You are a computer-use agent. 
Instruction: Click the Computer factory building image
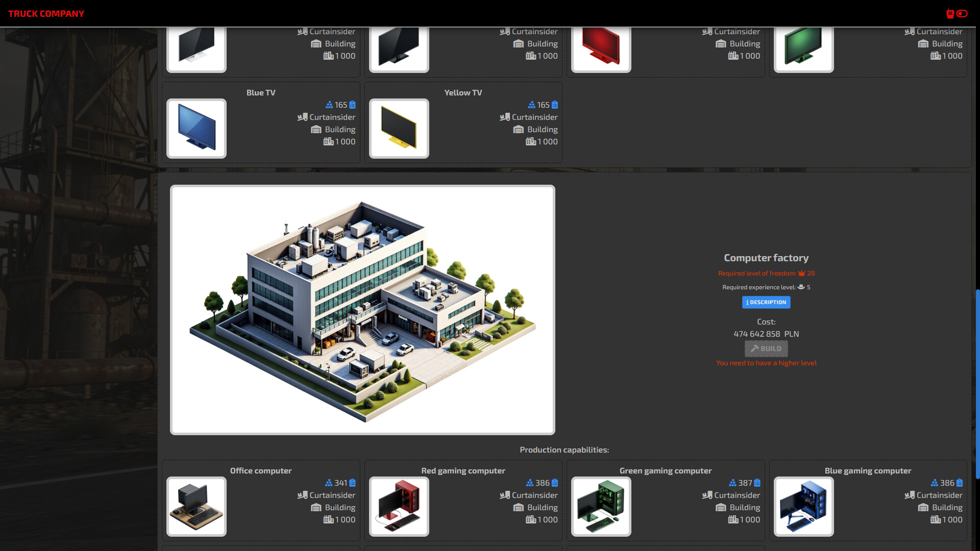[362, 310]
